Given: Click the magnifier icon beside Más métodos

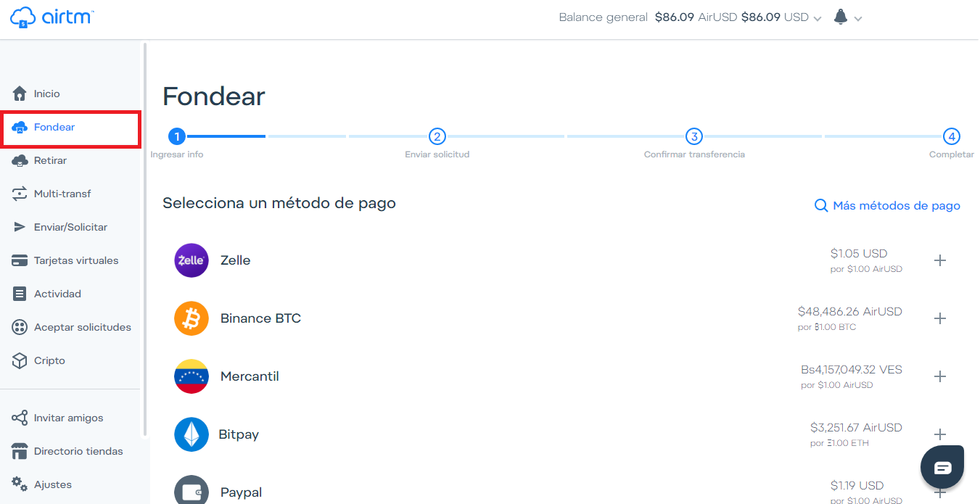Looking at the screenshot, I should pyautogui.click(x=821, y=206).
